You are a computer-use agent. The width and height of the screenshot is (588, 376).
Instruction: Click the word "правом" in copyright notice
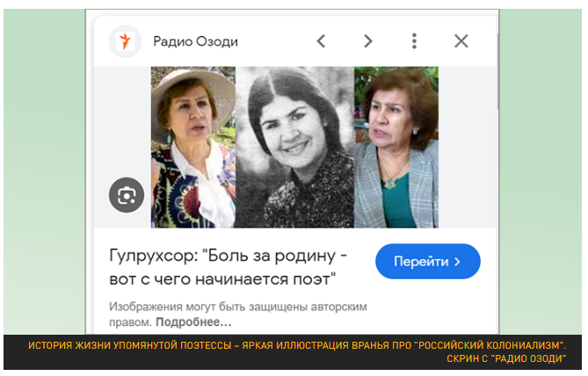click(130, 322)
